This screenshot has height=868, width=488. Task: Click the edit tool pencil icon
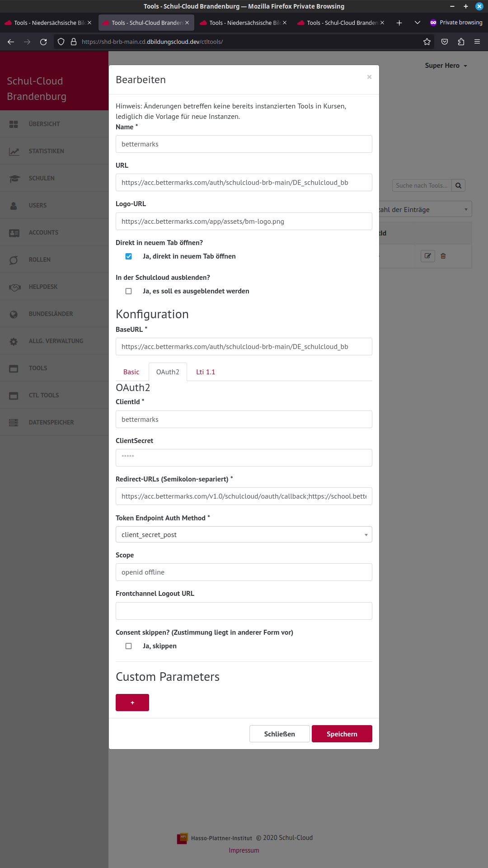tap(427, 256)
